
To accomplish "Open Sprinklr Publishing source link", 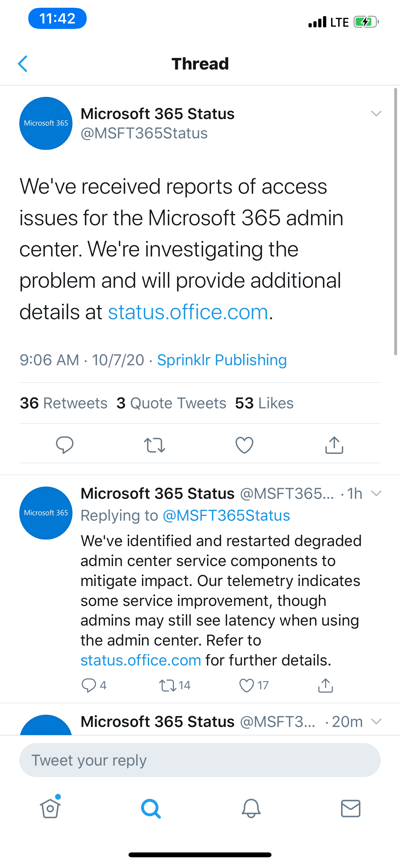I will point(222,360).
